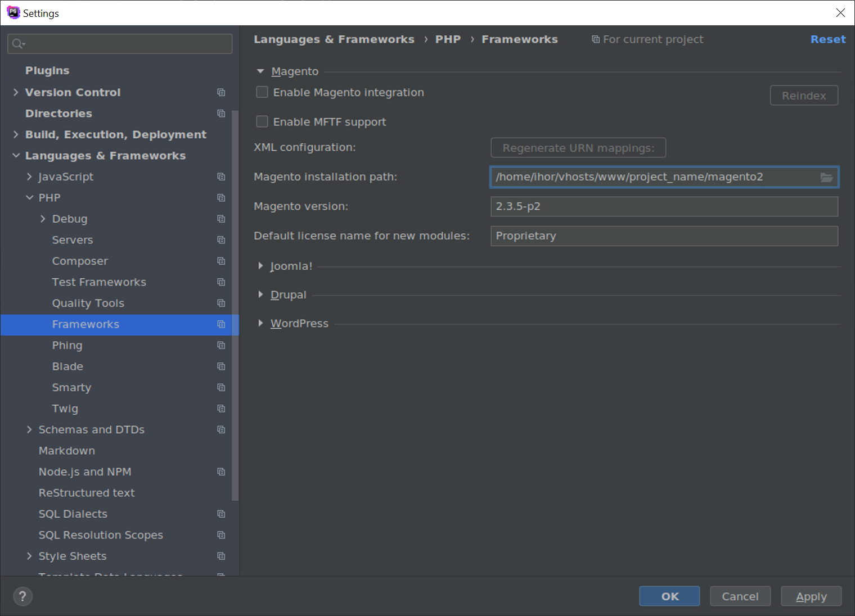
Task: Click project-level icon beside Style Sheets
Action: point(221,556)
